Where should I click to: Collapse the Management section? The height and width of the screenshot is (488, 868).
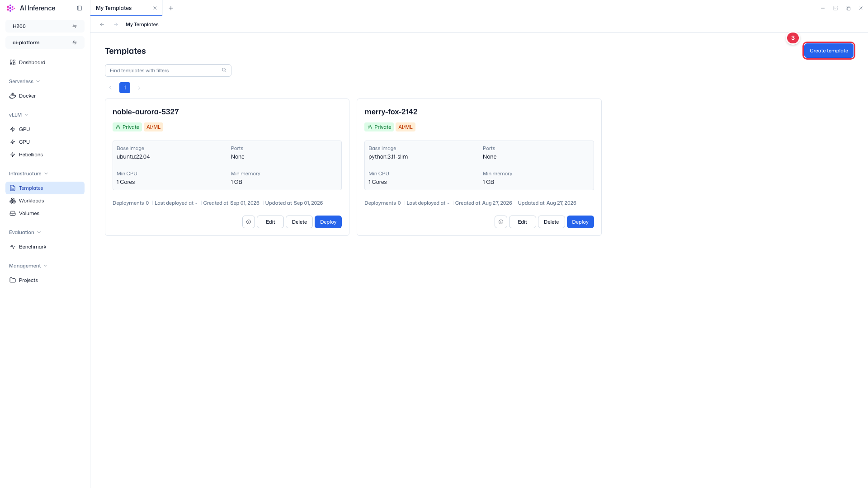[x=28, y=266]
